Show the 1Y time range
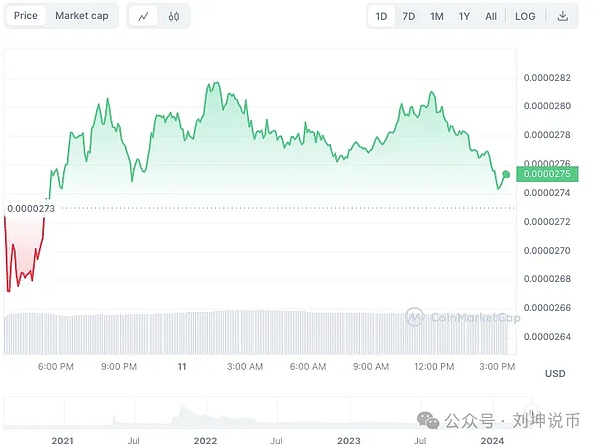This screenshot has width=600, height=445. coord(464,16)
